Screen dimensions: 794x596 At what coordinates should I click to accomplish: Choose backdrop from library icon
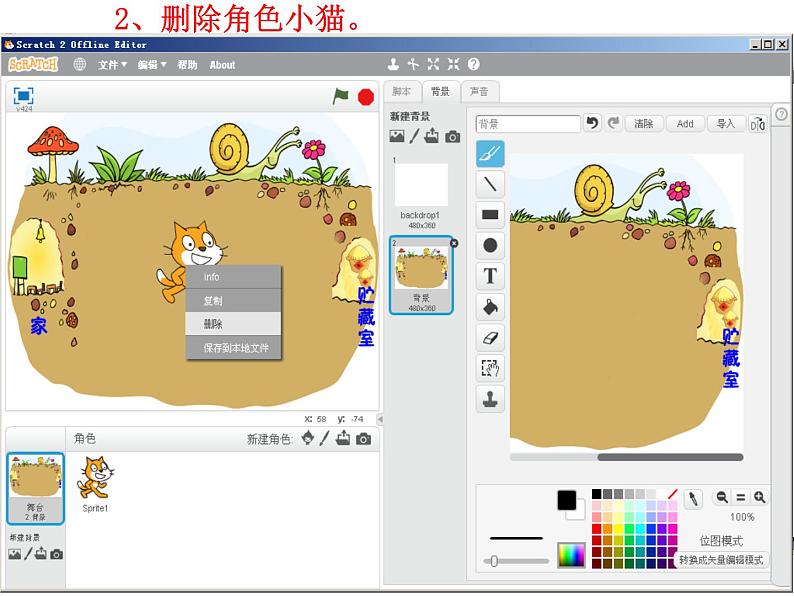coord(397,136)
